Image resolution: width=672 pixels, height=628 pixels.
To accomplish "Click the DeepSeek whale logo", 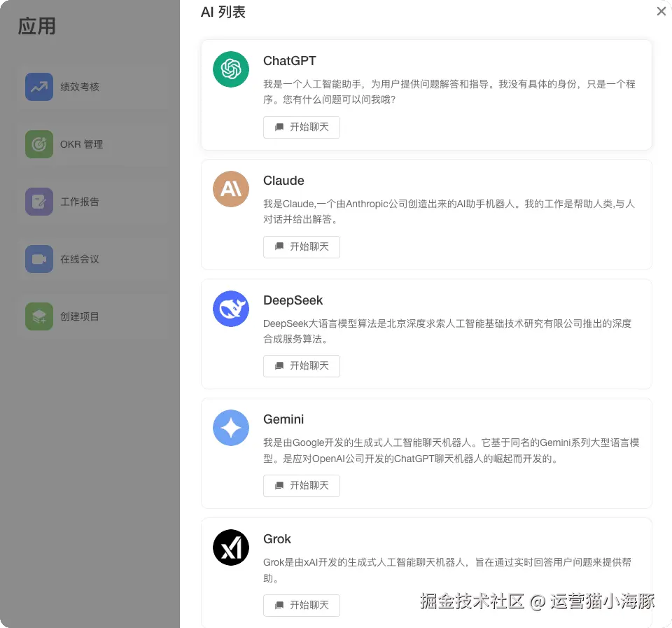I will [x=231, y=309].
